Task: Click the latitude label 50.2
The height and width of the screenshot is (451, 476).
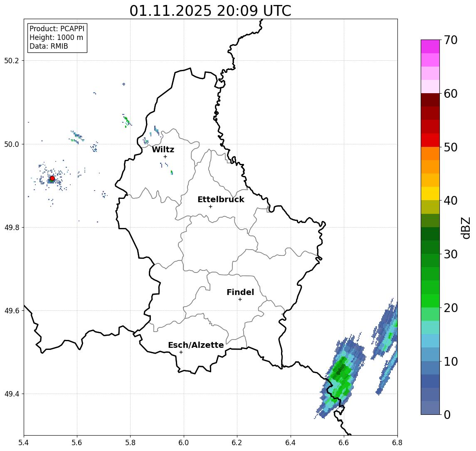Action: click(12, 60)
